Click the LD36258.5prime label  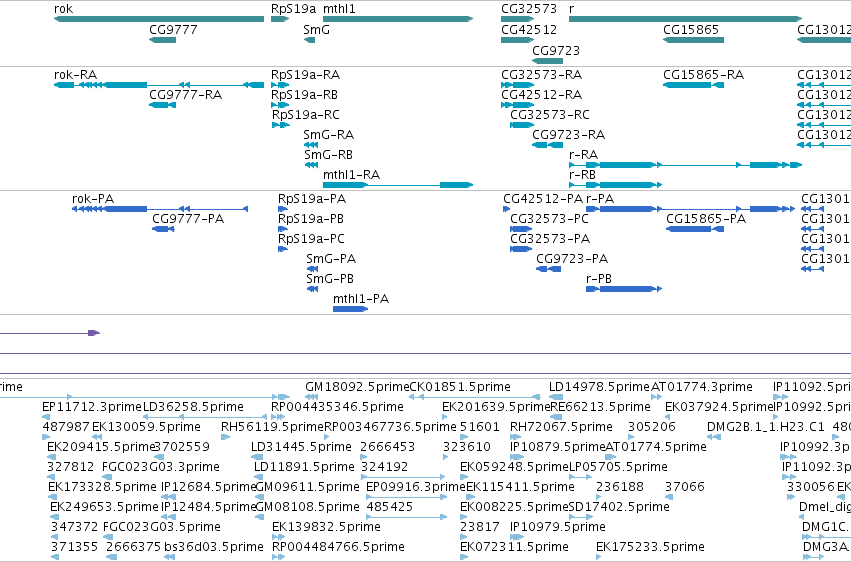(x=193, y=407)
